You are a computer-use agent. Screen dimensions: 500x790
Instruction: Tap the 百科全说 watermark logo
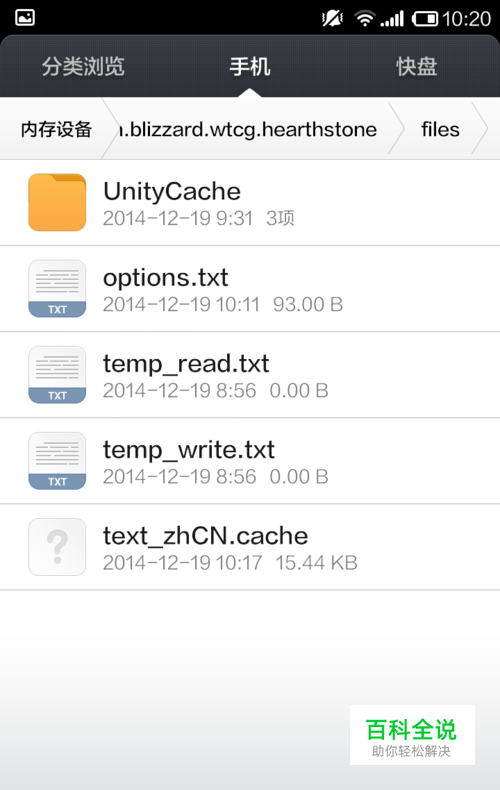pos(412,735)
